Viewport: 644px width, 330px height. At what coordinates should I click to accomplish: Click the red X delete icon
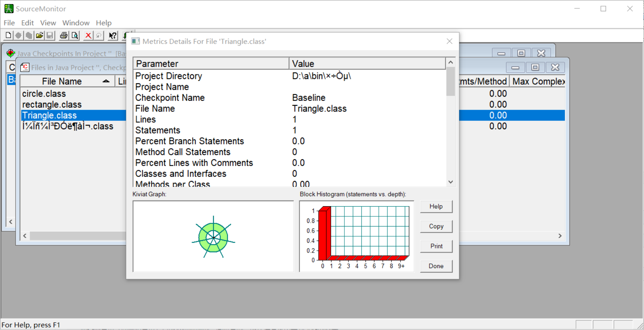click(88, 35)
